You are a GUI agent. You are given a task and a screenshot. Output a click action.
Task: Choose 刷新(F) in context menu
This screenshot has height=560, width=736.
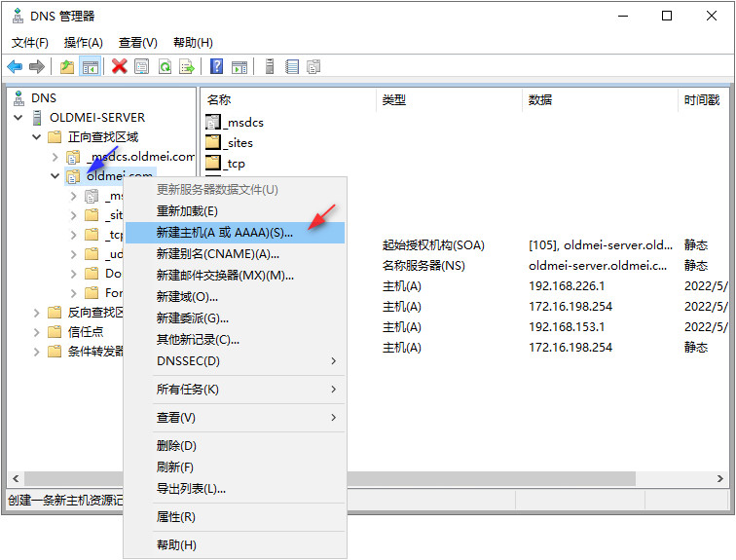coord(235,467)
